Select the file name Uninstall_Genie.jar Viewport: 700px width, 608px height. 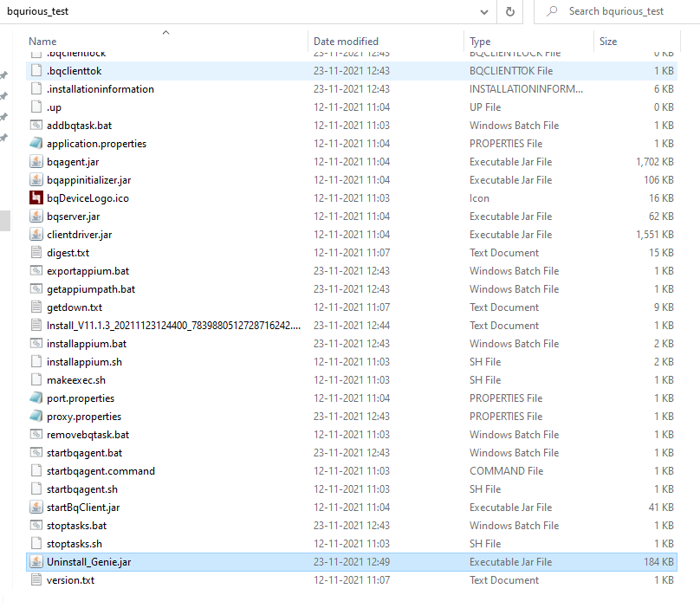[x=89, y=562]
